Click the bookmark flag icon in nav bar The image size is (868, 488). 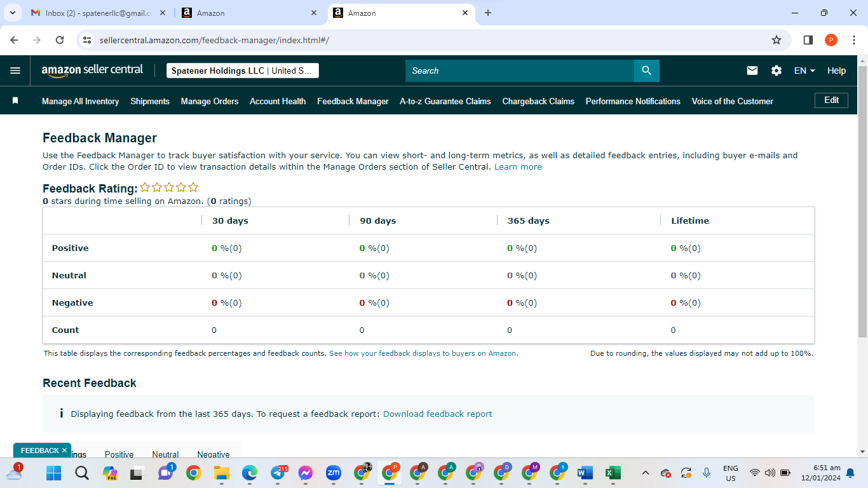pyautogui.click(x=15, y=100)
